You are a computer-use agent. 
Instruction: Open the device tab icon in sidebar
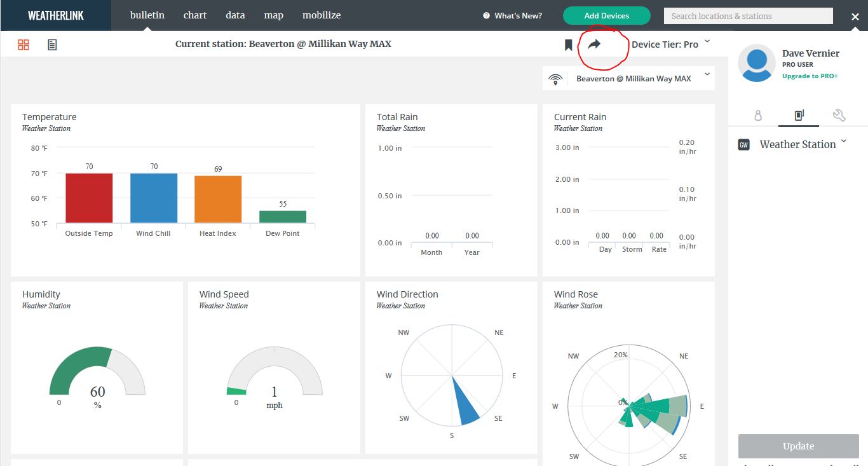(799, 116)
